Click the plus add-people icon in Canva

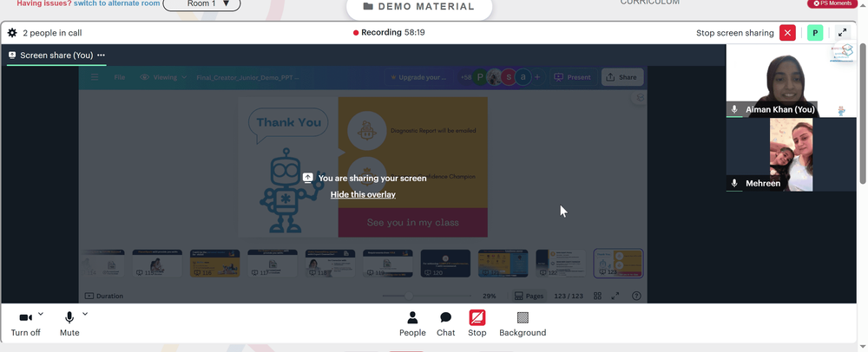click(537, 77)
